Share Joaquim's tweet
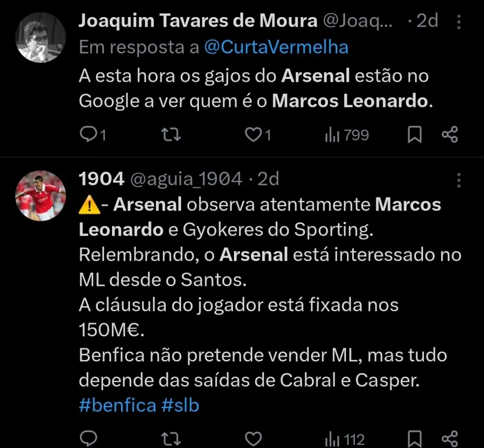The width and height of the screenshot is (484, 448). click(x=449, y=135)
